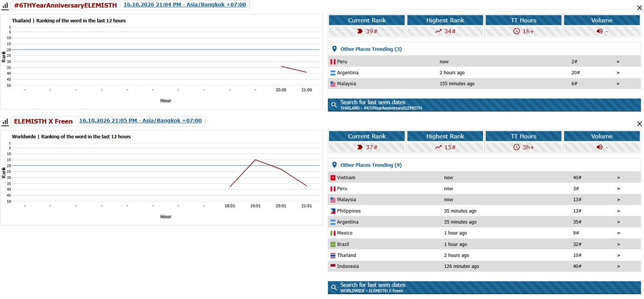Click Mexico flag icon

coord(333,233)
